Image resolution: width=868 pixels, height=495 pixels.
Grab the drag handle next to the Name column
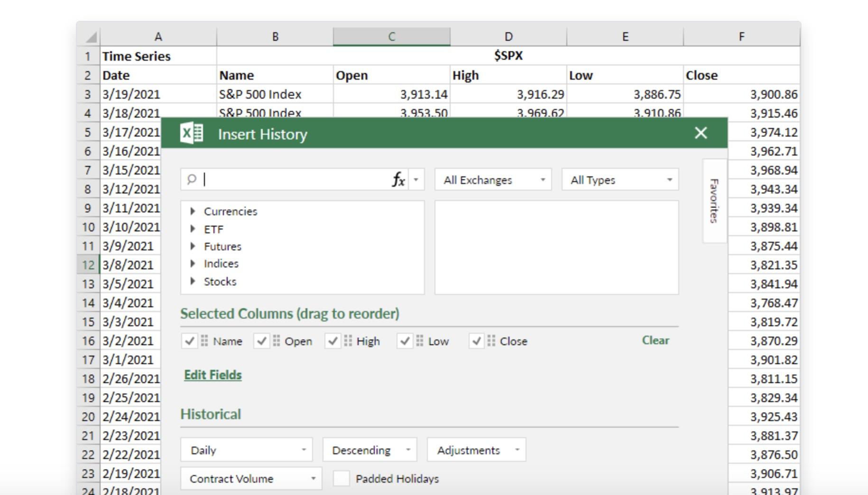[x=204, y=340]
